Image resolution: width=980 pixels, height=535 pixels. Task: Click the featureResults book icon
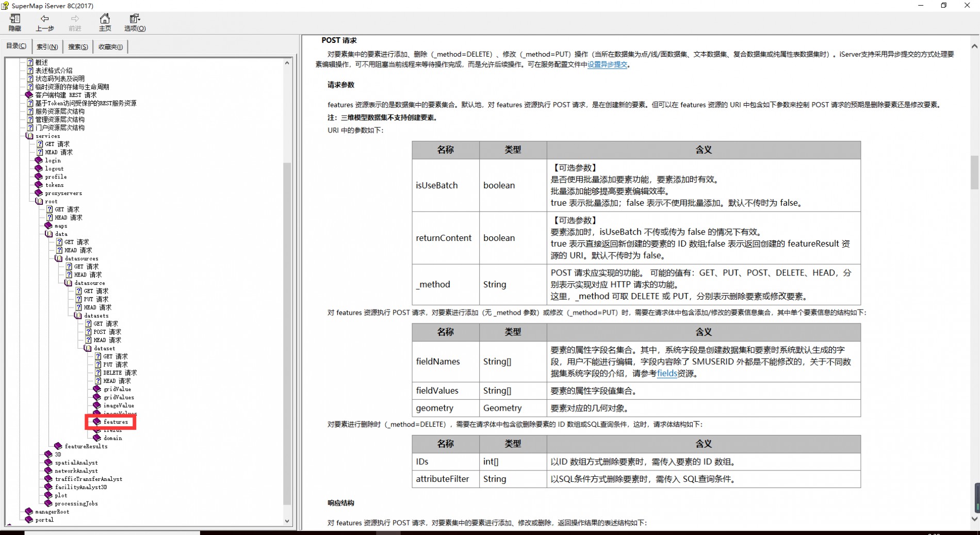(58, 446)
